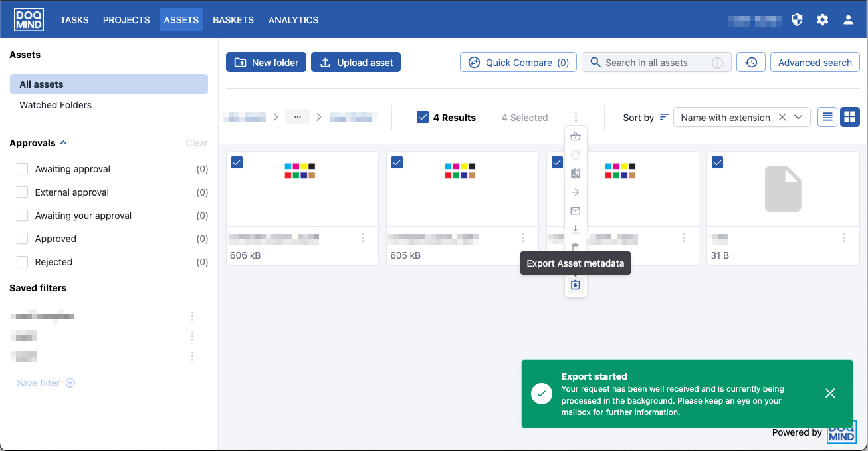The height and width of the screenshot is (451, 868).
Task: Deselect the 31 B asset checkbox
Action: (718, 162)
